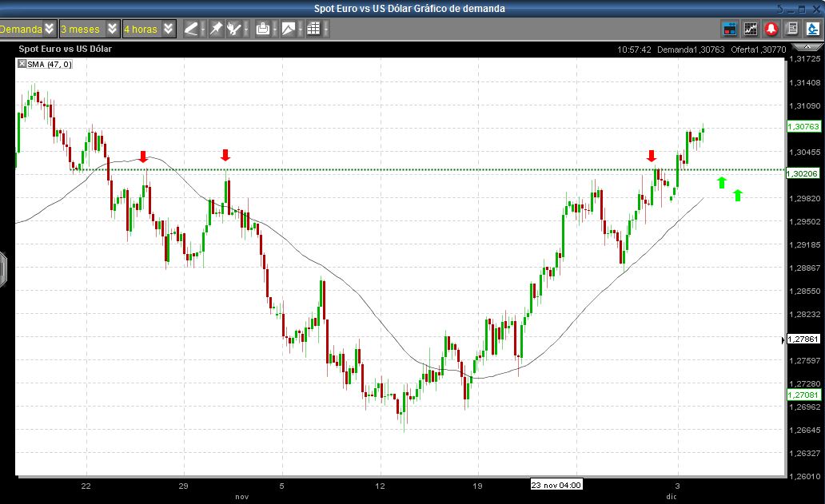Click the window title 'Spot Euro vs US Dólar Gráfico de demanda'
The width and height of the screenshot is (825, 504).
(x=409, y=9)
